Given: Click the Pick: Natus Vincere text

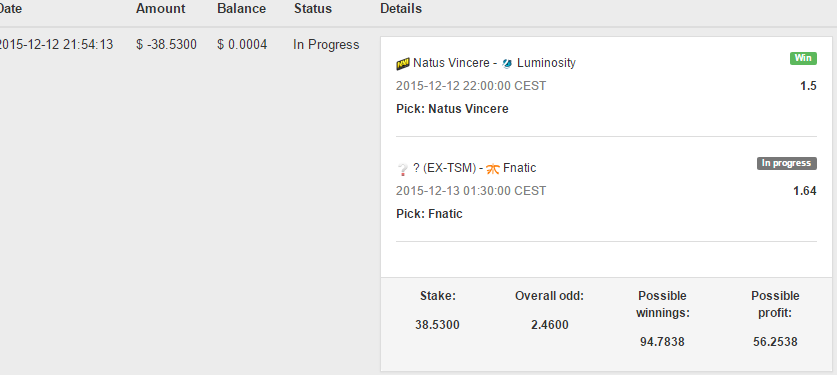Looking at the screenshot, I should coord(452,109).
